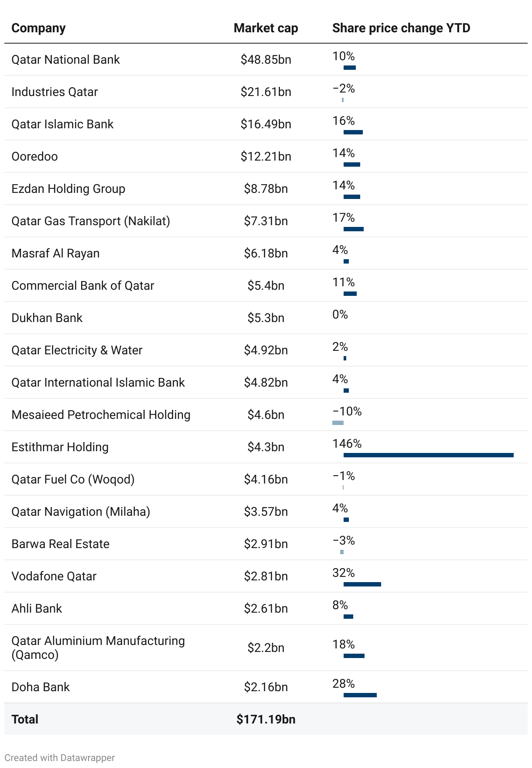532x768 pixels.
Task: Click the Total market cap $171.19bn
Action: [x=266, y=719]
